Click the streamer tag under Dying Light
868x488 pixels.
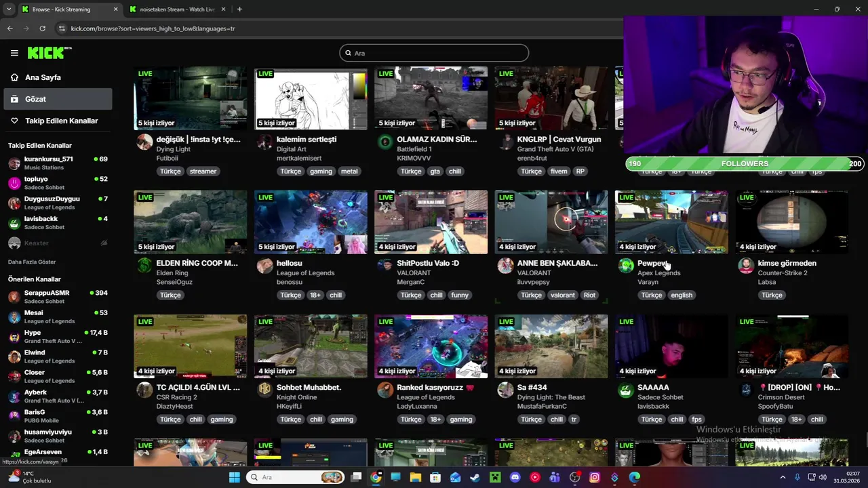pyautogui.click(x=203, y=171)
